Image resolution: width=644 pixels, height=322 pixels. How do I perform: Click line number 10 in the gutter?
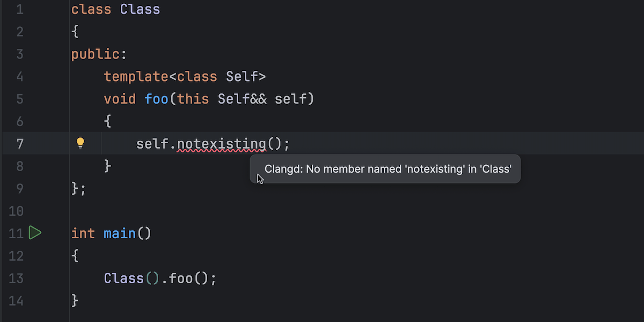point(16,211)
